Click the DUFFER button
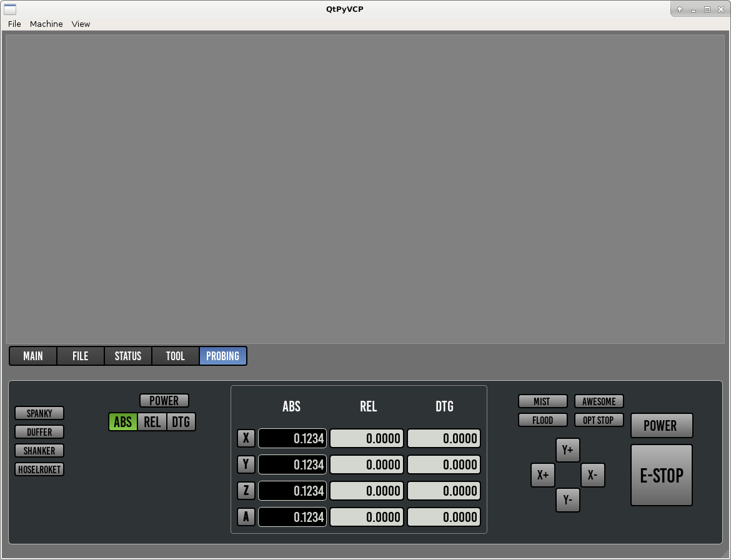Screen dimensions: 731x560 click(x=39, y=432)
